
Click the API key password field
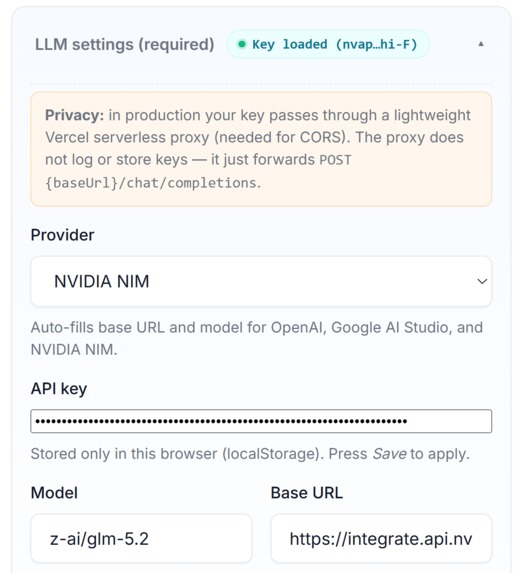click(261, 421)
